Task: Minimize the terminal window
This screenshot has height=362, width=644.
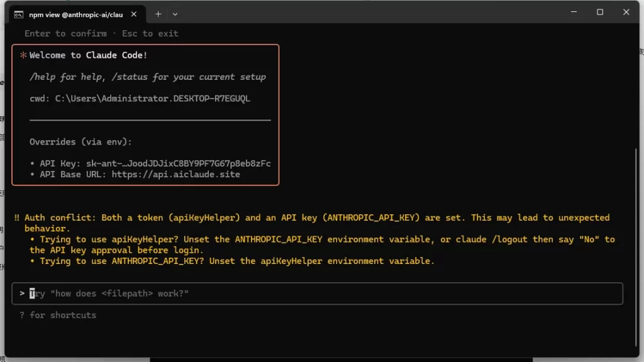Action: tap(574, 13)
